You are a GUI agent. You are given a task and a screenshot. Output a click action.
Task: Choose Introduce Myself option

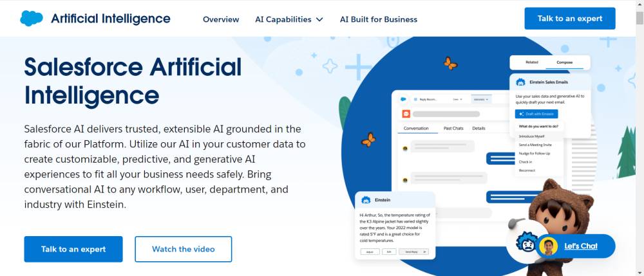[531, 136]
